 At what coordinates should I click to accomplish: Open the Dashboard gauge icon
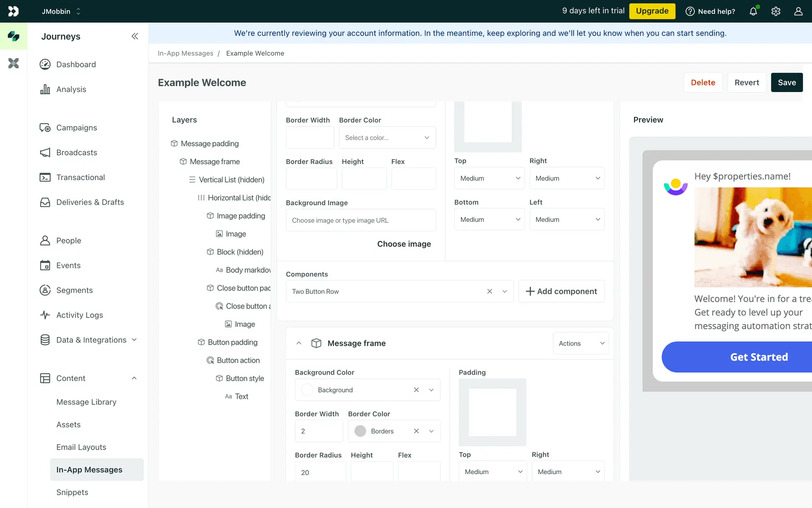coord(45,64)
